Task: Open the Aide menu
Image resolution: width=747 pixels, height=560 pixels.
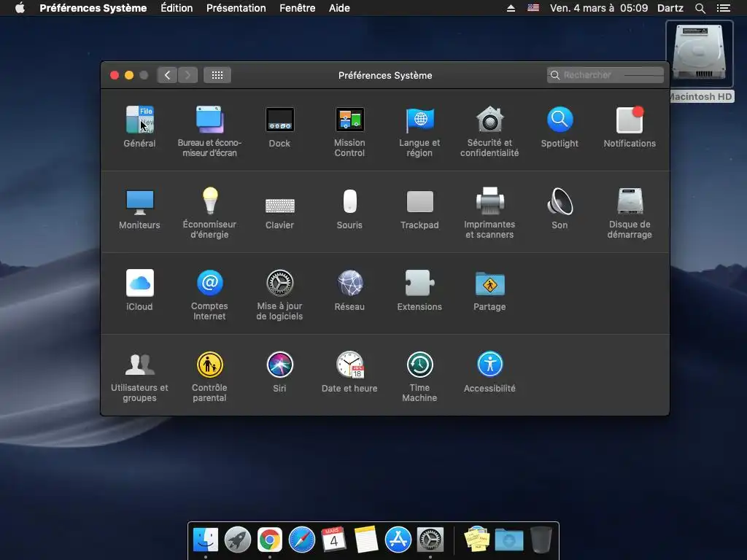Action: [339, 8]
